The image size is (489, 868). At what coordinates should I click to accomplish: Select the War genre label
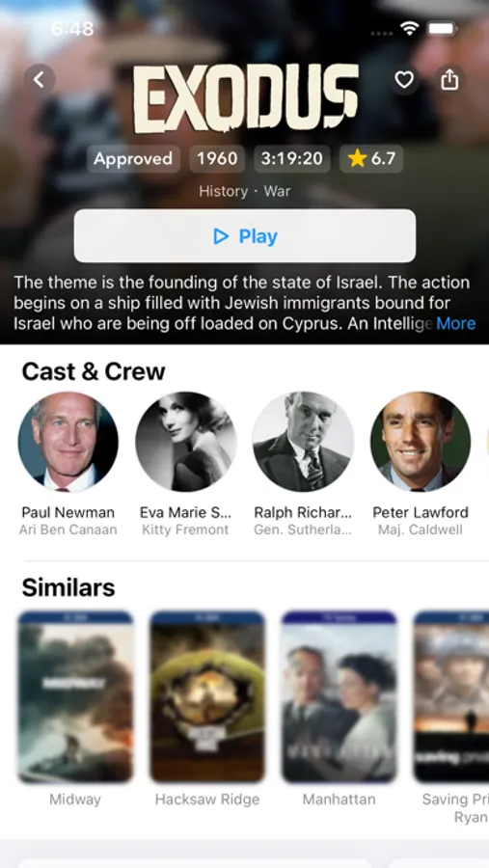pyautogui.click(x=277, y=192)
